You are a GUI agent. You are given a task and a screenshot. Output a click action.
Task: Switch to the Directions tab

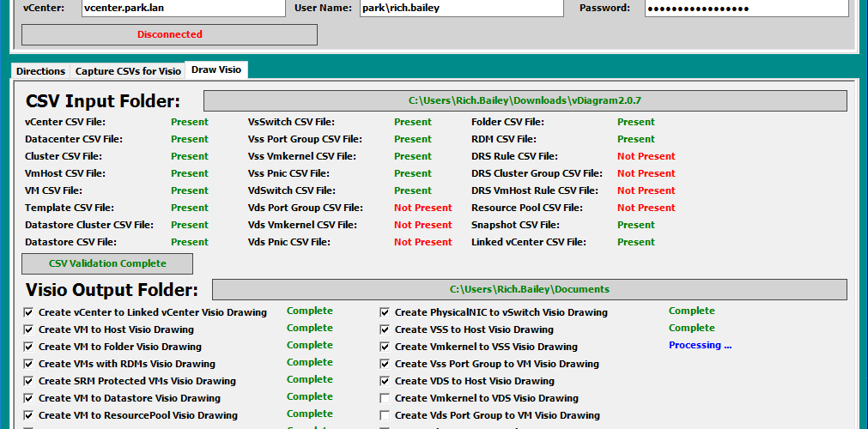tap(40, 71)
